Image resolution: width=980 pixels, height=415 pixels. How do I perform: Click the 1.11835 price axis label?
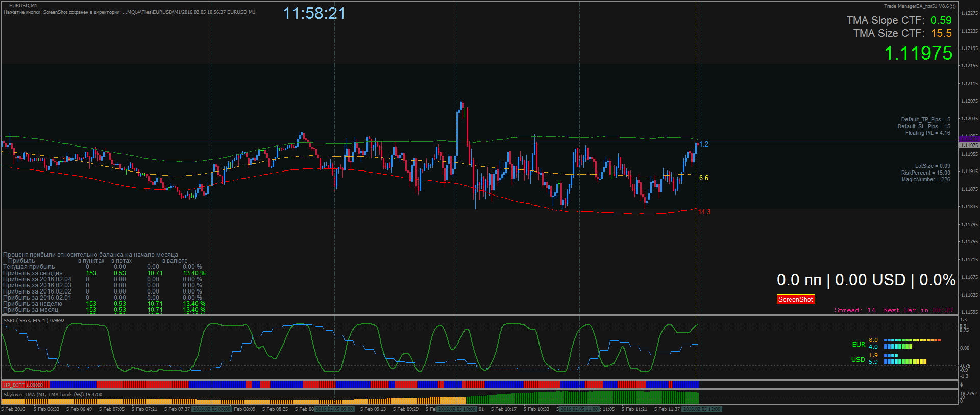(x=969, y=207)
